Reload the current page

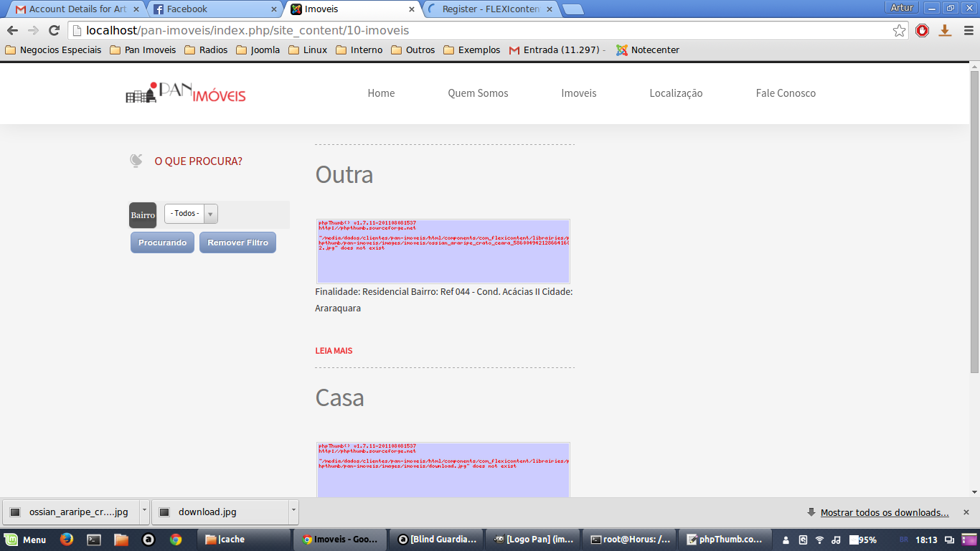click(54, 30)
